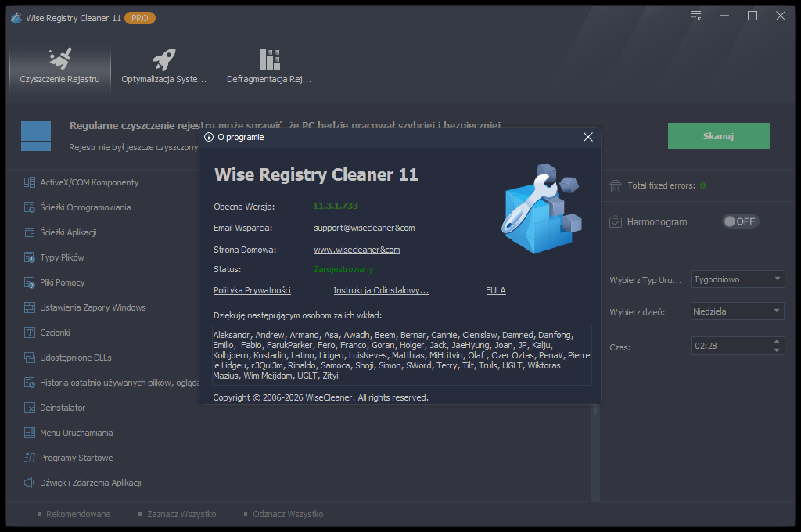Click the Wise Registry Cleaner cube logo
This screenshot has height=532, width=801.
coord(541,209)
